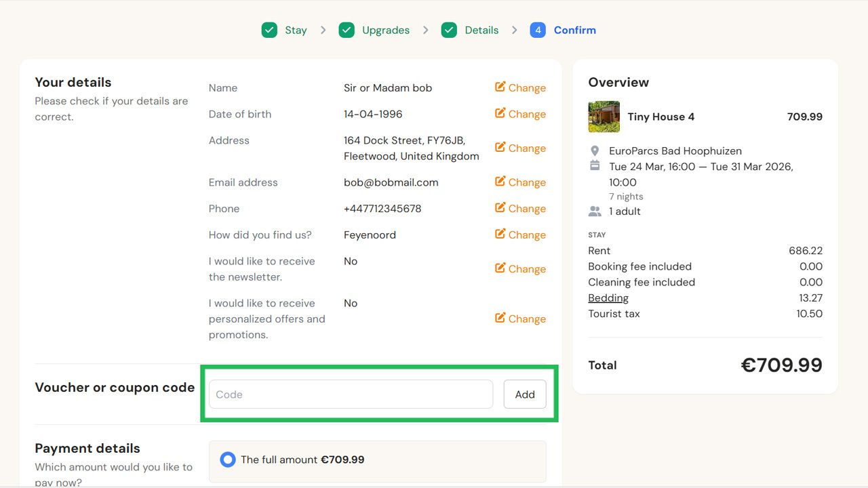868x488 pixels.
Task: Click the edit pencil icon beside Name
Action: pyautogui.click(x=500, y=87)
